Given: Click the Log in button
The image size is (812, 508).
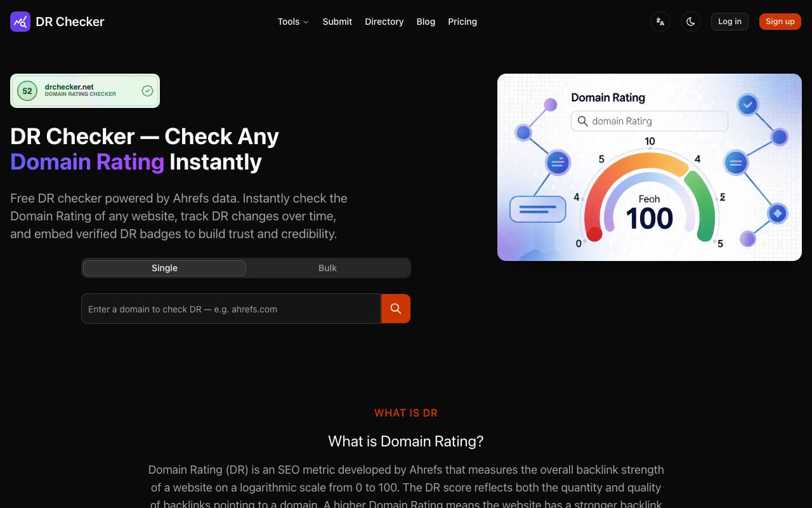Looking at the screenshot, I should pos(730,22).
